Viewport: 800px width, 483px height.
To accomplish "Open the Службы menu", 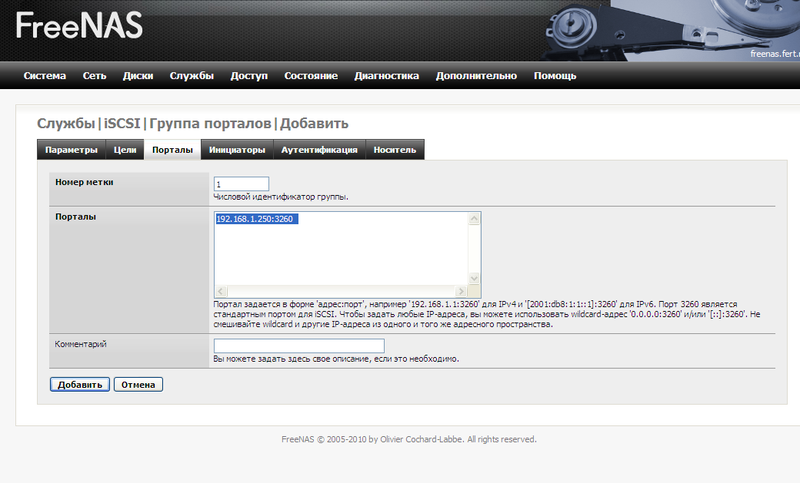I will tap(191, 75).
